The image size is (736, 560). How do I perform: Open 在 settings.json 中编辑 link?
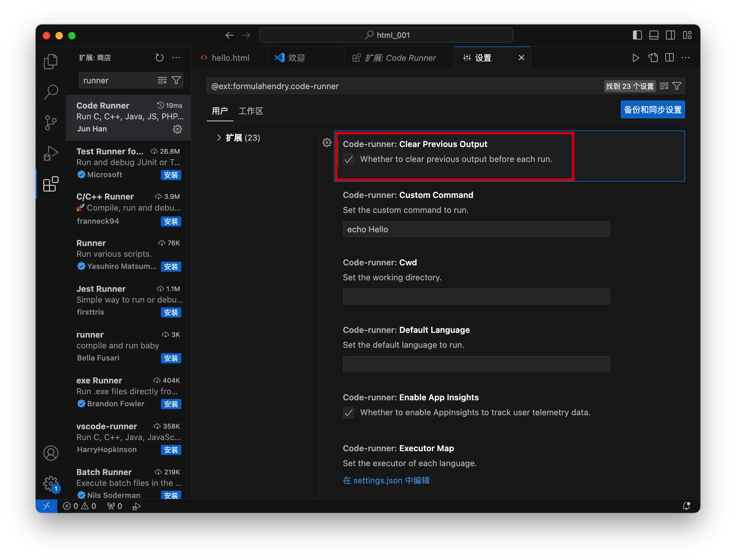tap(386, 480)
